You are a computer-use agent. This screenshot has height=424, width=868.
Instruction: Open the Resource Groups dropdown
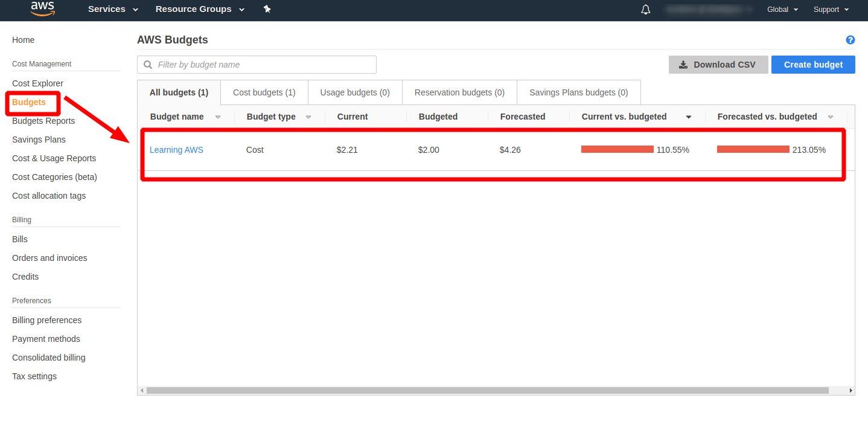click(200, 9)
